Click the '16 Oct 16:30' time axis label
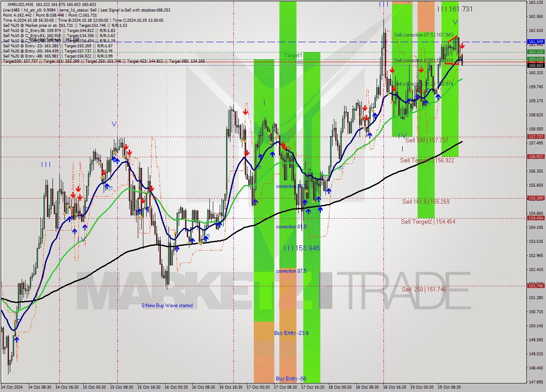 point(231,387)
